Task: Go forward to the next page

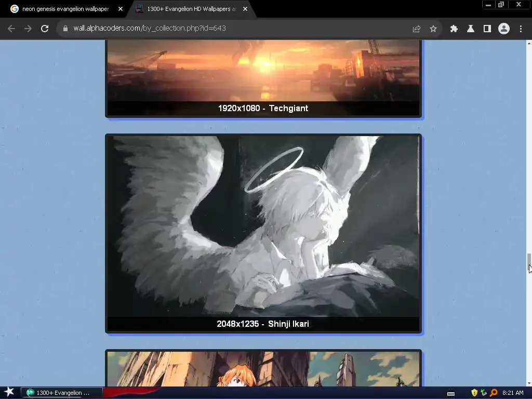Action: click(28, 29)
